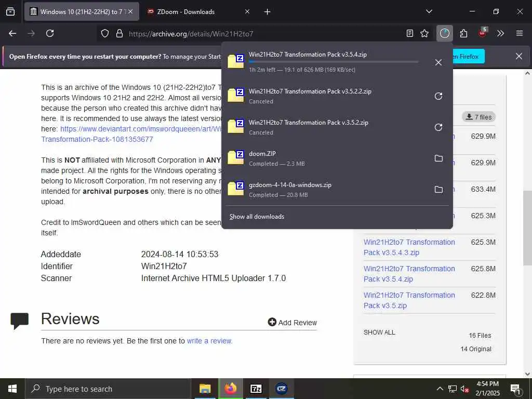Dismiss the Open Firefox notification bar

(519, 56)
